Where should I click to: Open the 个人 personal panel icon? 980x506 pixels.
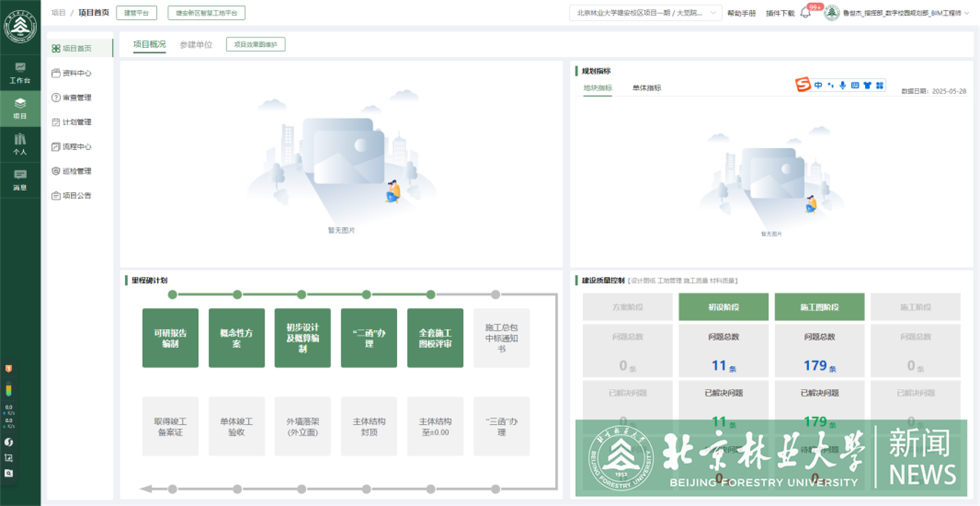coord(20,144)
